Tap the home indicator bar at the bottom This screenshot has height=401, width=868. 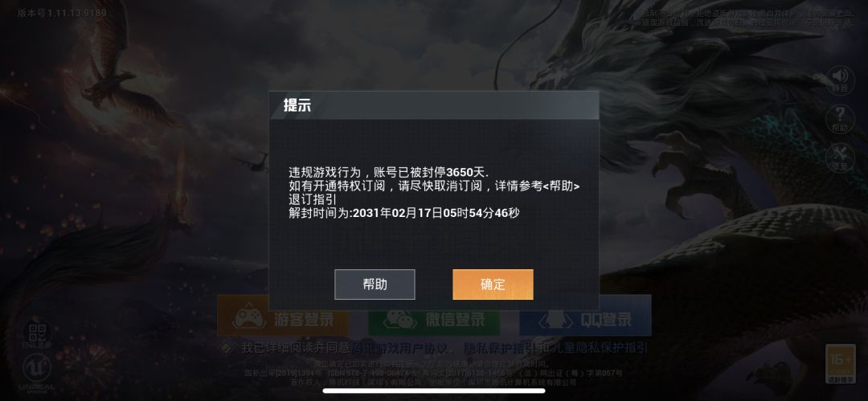coord(434,391)
